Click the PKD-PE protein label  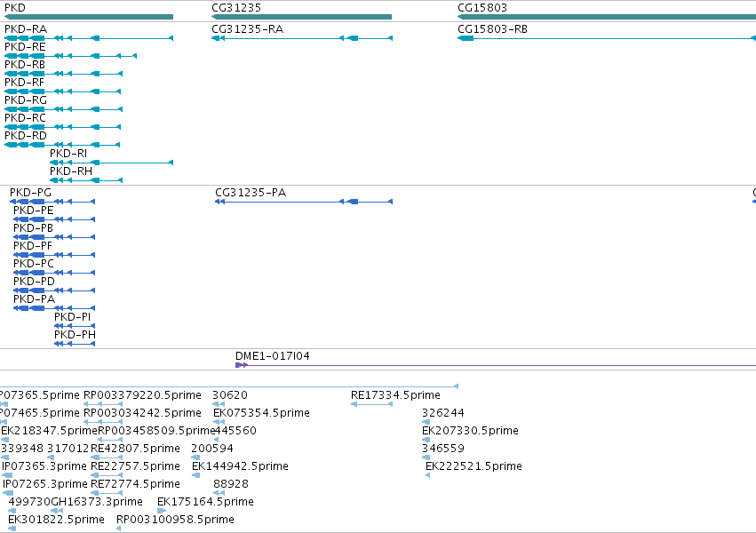click(x=33, y=211)
